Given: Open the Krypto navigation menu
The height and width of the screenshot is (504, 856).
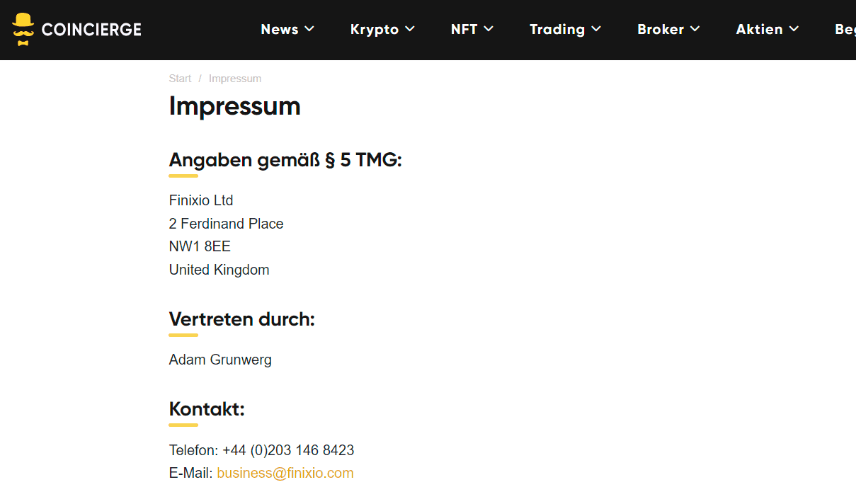Looking at the screenshot, I should 375,29.
